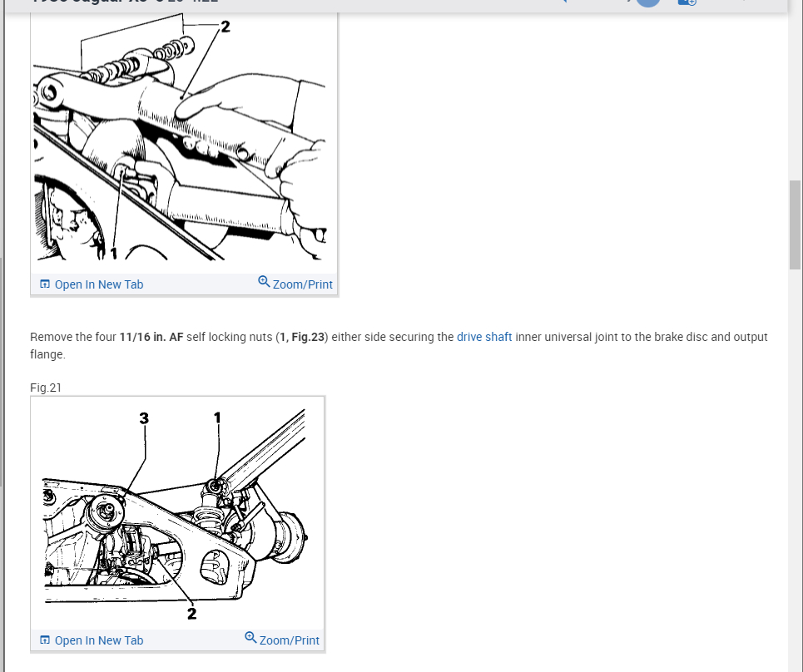
Task: Click the bold '1, Fig.23' reference text
Action: click(302, 337)
